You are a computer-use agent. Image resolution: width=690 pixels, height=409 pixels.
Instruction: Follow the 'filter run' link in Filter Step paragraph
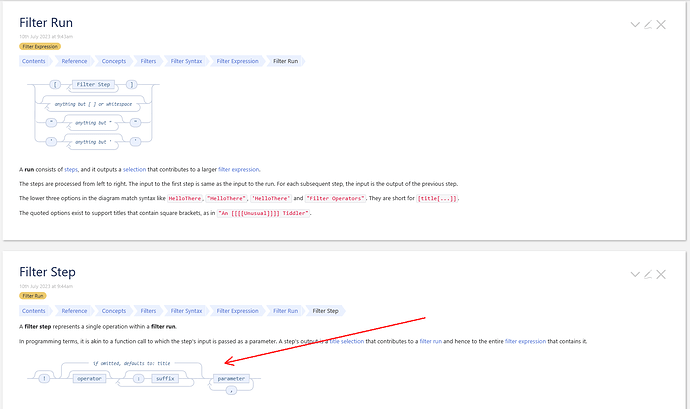(430, 341)
